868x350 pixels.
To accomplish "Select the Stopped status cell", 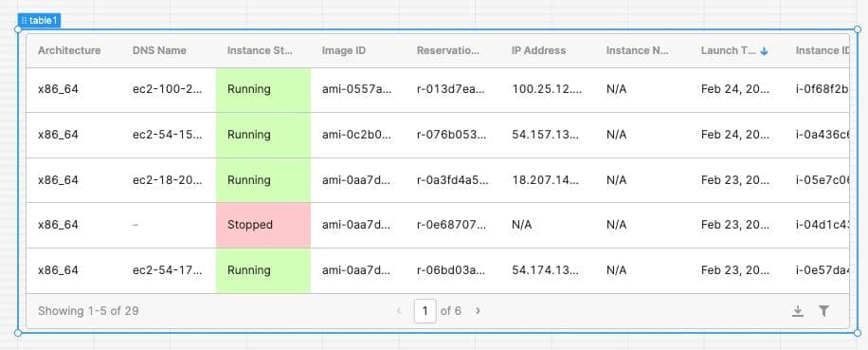I will (263, 225).
